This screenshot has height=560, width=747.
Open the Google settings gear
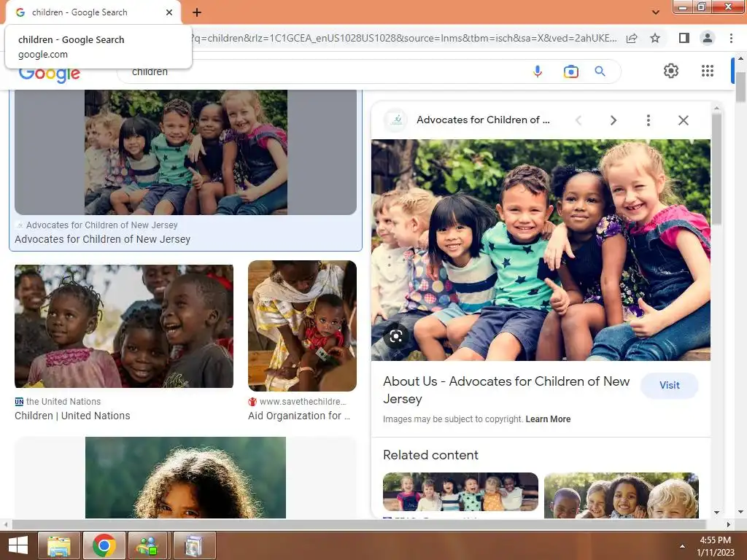[x=671, y=71]
